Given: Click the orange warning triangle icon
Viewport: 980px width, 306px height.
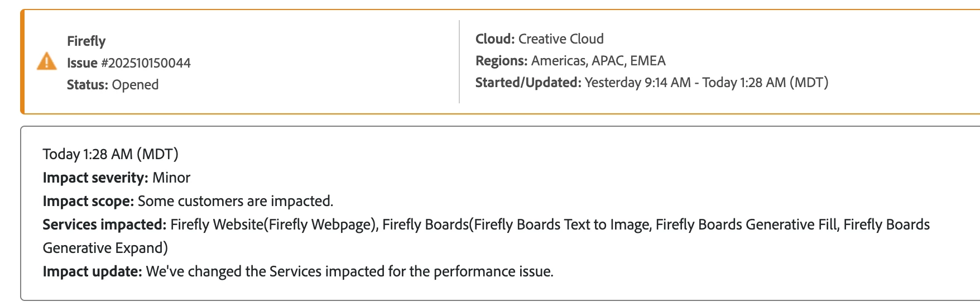Looking at the screenshot, I should click(46, 61).
